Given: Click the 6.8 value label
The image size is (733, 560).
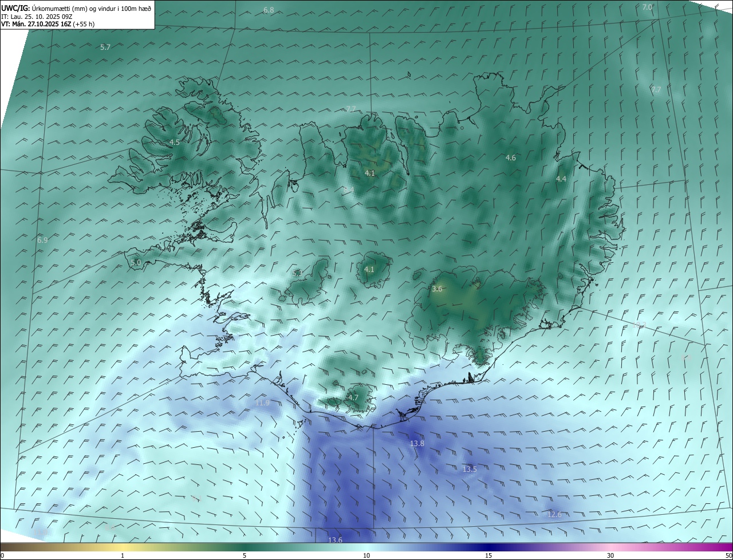Looking at the screenshot, I should tap(269, 10).
